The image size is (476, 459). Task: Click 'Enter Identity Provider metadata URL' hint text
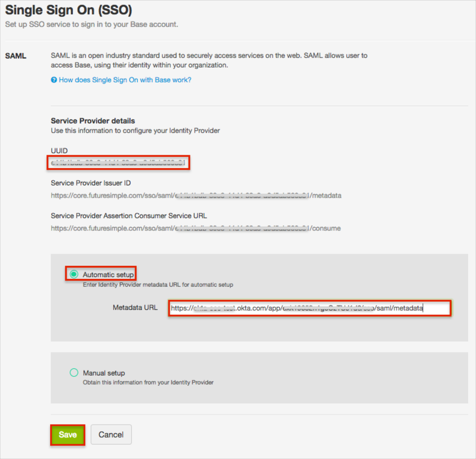point(158,284)
